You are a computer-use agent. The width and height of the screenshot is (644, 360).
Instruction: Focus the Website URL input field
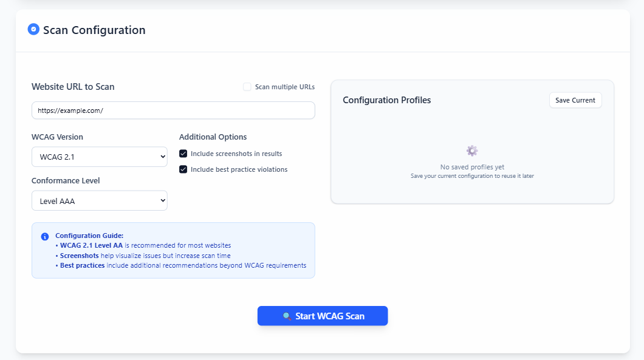[x=173, y=110]
